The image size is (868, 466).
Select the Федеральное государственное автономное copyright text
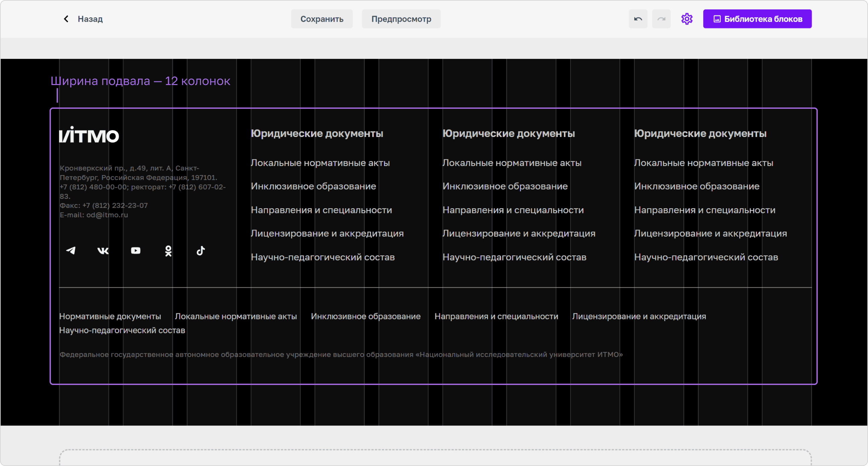[341, 355]
